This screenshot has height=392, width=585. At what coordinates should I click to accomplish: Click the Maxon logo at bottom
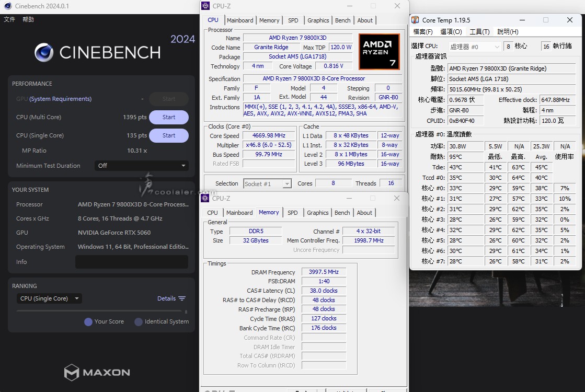coord(97,372)
